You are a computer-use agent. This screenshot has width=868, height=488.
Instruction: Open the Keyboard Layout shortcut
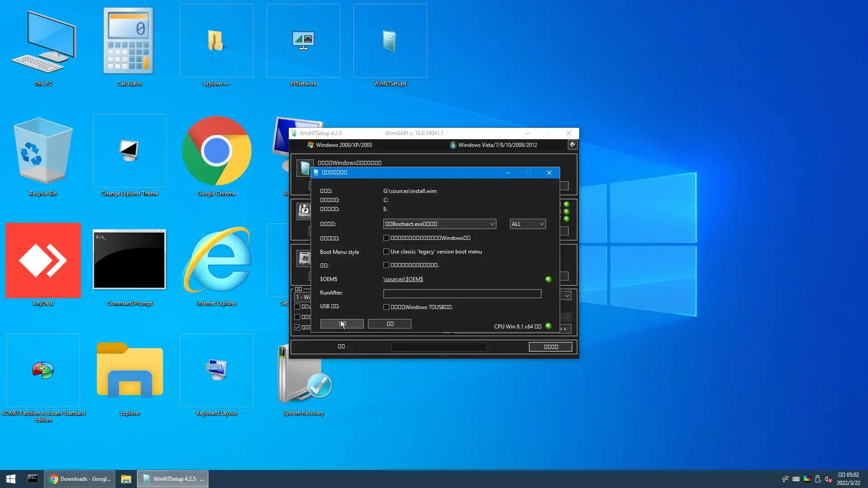coord(217,371)
